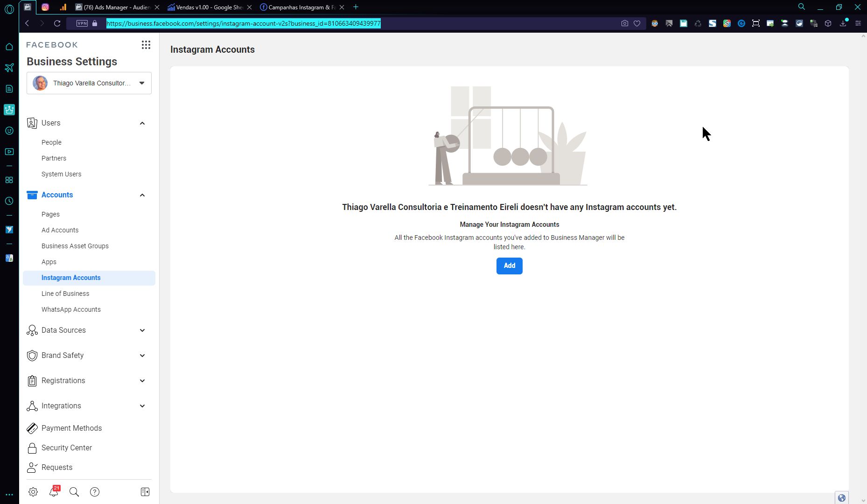Image resolution: width=867 pixels, height=504 pixels.
Task: Open Pages under Accounts
Action: click(x=50, y=214)
